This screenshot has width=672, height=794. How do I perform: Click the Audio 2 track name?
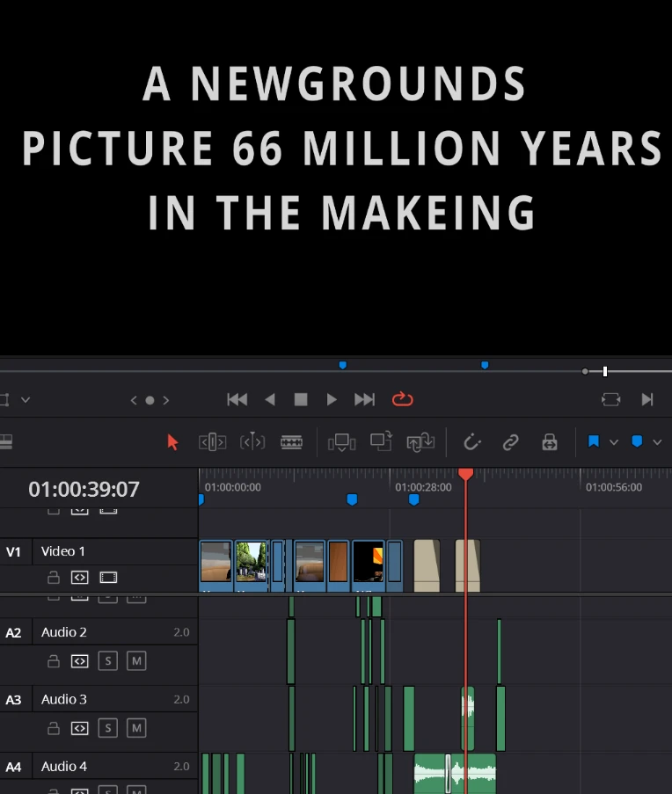point(64,632)
